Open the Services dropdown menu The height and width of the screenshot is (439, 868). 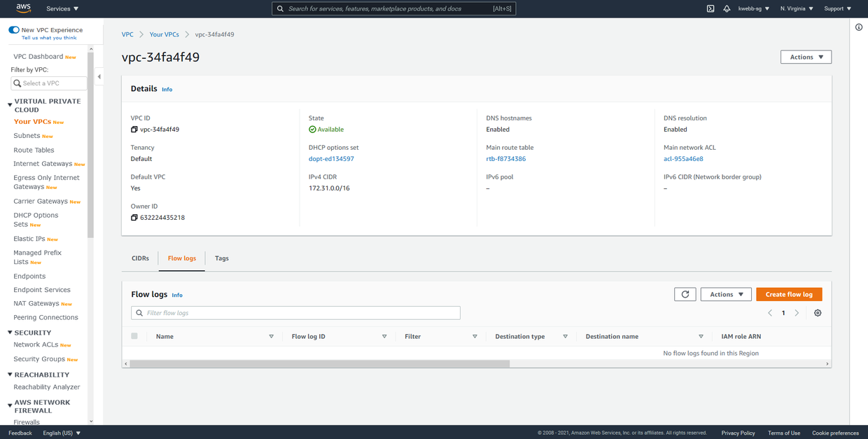pyautogui.click(x=62, y=8)
